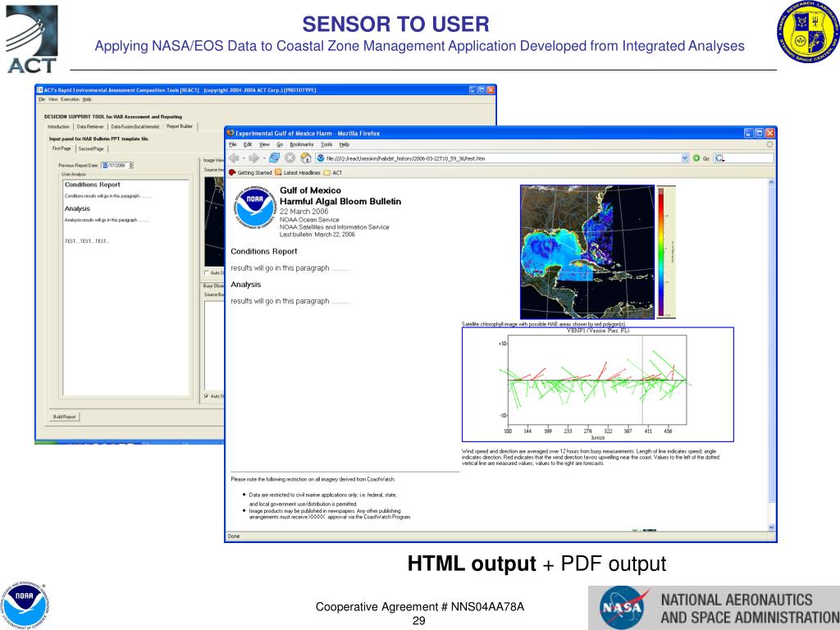Click the Previous Report Date field

(x=114, y=166)
